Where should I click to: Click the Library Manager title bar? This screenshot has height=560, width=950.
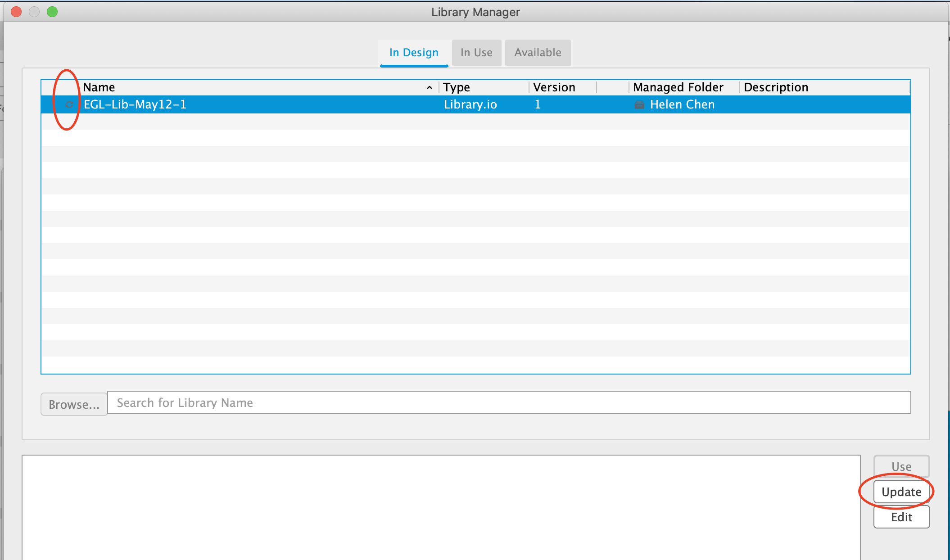475,12
